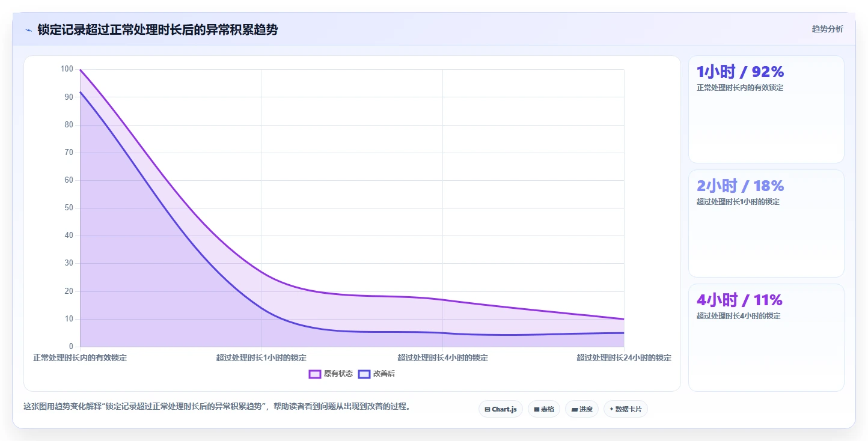This screenshot has width=868, height=441.
Task: Toggle the 改善后 legend swatch
Action: [x=364, y=374]
